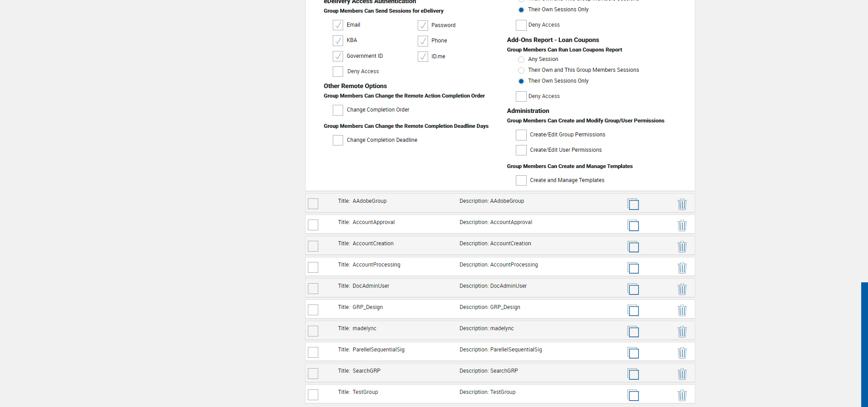Delete the AAdobeGroup group via trash icon
The height and width of the screenshot is (407, 868).
tap(682, 204)
